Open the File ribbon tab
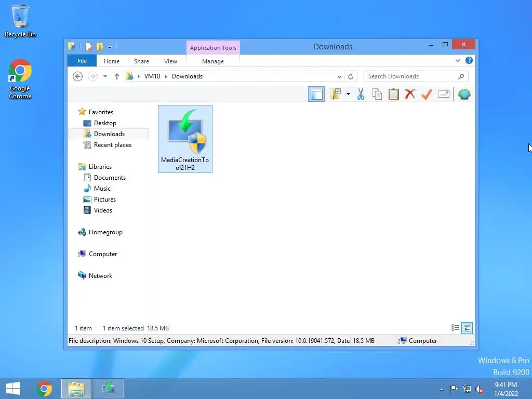The width and height of the screenshot is (532, 399). tap(82, 61)
